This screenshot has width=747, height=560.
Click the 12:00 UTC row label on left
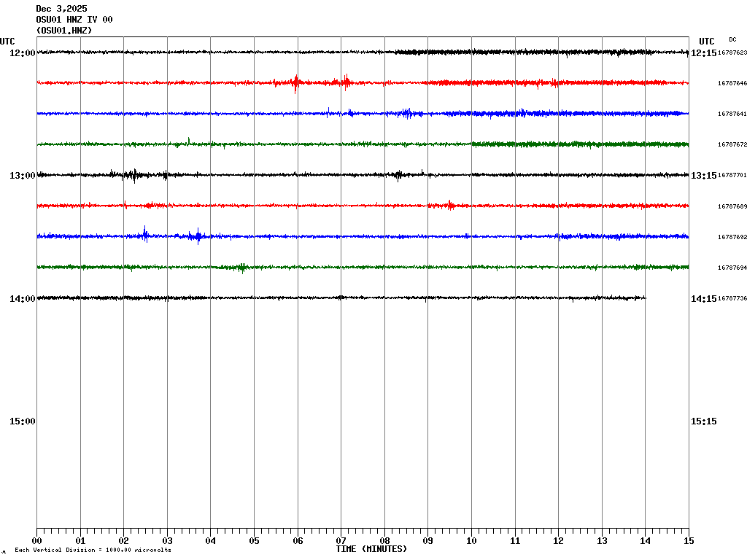pos(22,53)
